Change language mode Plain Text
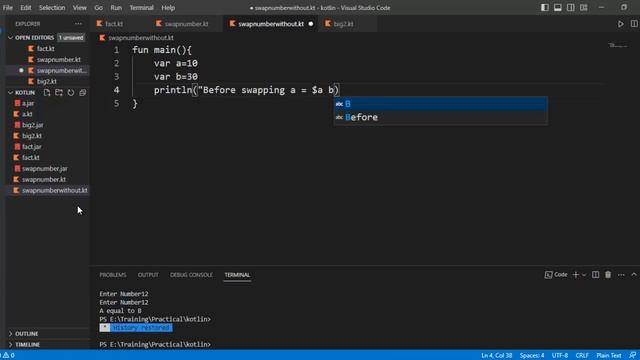The image size is (640, 360). (x=609, y=355)
